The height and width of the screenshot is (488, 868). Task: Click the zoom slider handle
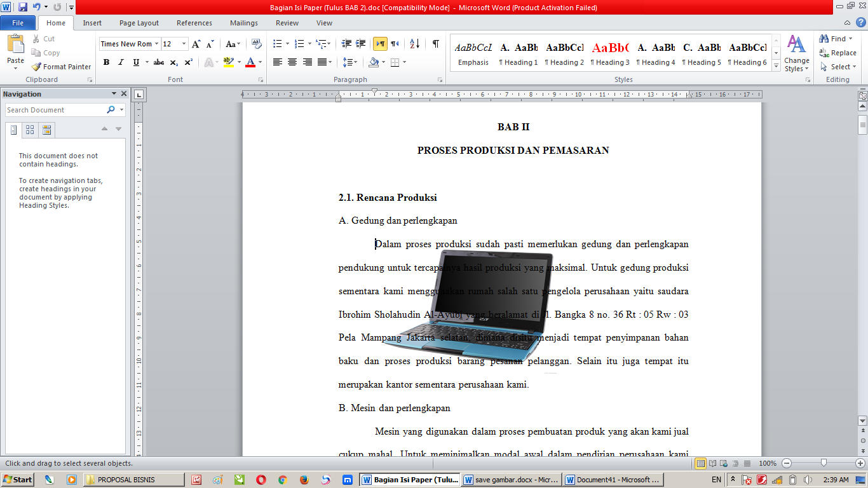(x=824, y=463)
